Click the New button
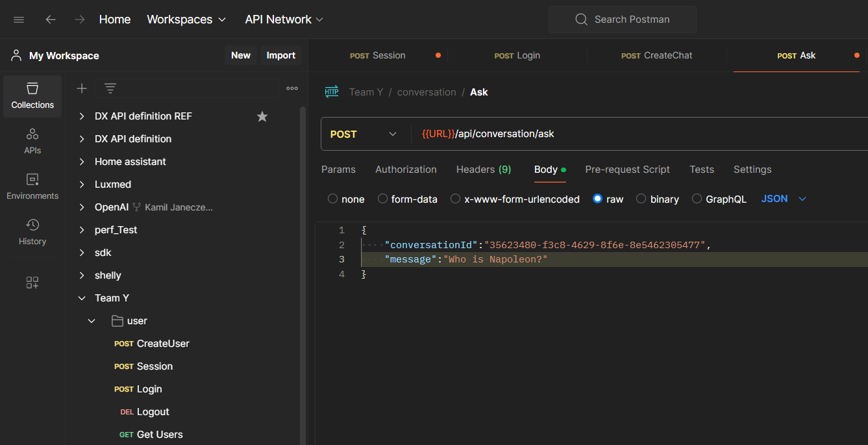 [x=240, y=55]
